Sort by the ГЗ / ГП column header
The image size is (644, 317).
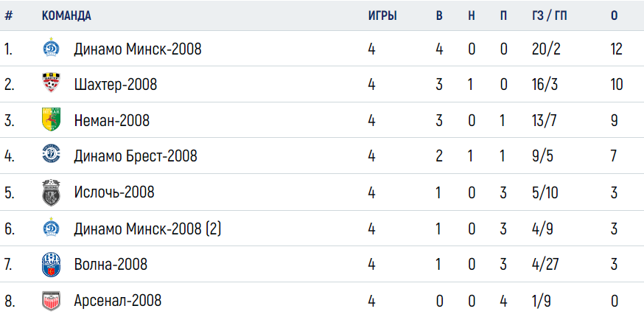click(x=549, y=16)
